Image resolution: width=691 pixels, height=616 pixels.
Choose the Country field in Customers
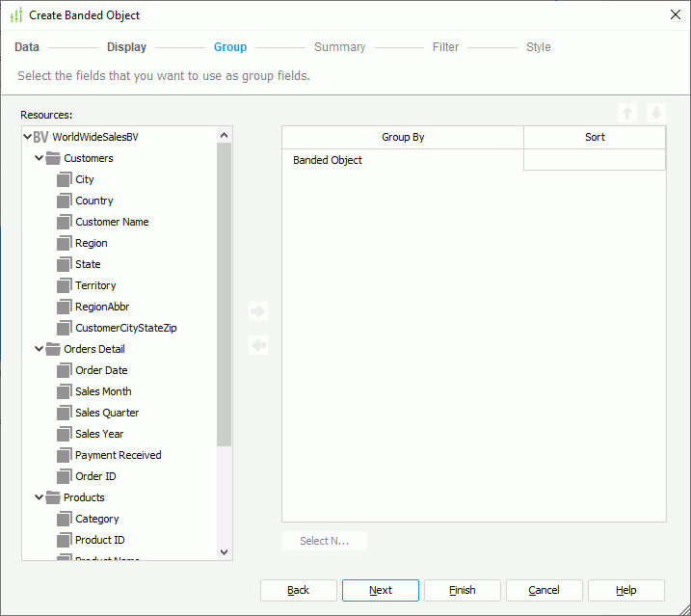tap(94, 201)
